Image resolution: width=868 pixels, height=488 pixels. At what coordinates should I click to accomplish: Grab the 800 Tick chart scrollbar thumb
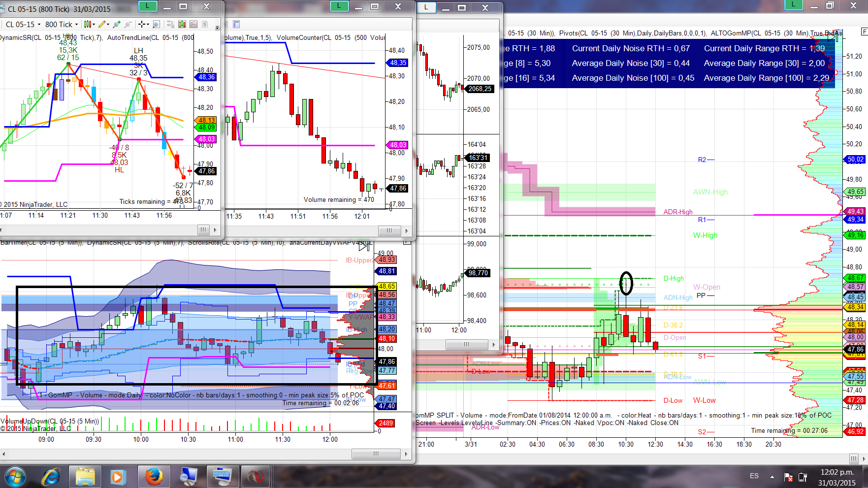[203, 230]
